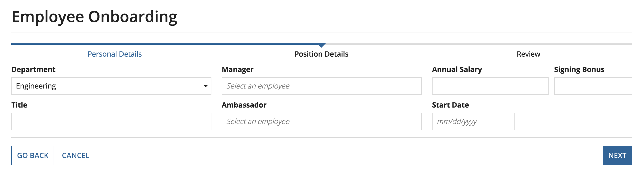Select the Position Details step
This screenshot has height=176, width=644.
point(321,54)
